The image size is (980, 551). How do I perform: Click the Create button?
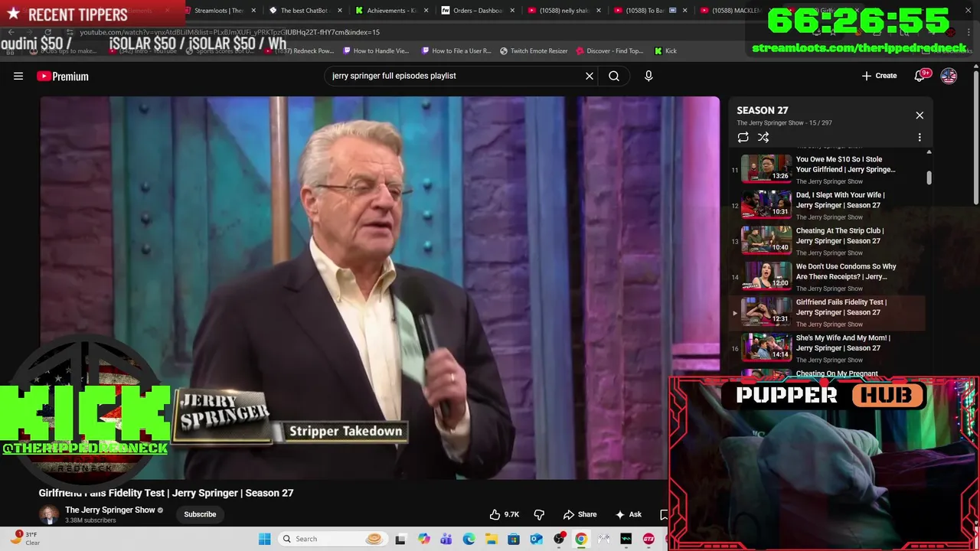point(879,76)
